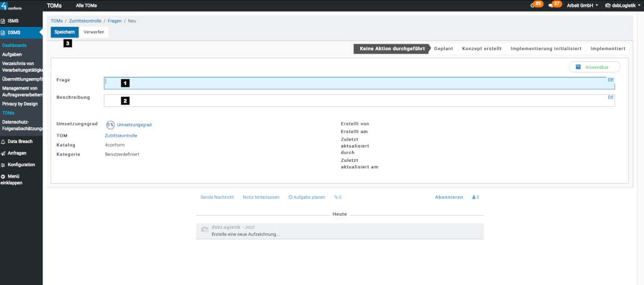Open the DSMS sidebar section
Screen dimensions: 644x285
coord(14,32)
